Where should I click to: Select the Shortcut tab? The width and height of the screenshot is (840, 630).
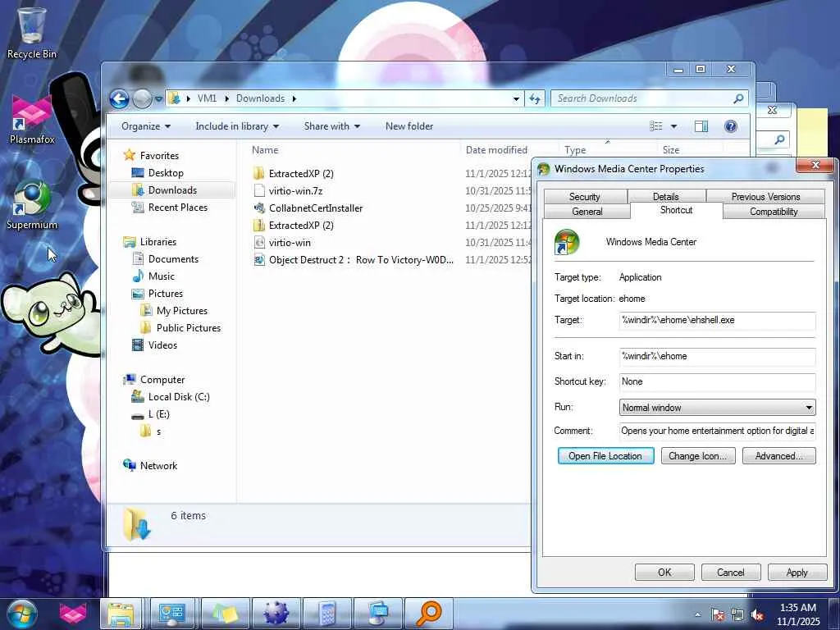tap(676, 210)
